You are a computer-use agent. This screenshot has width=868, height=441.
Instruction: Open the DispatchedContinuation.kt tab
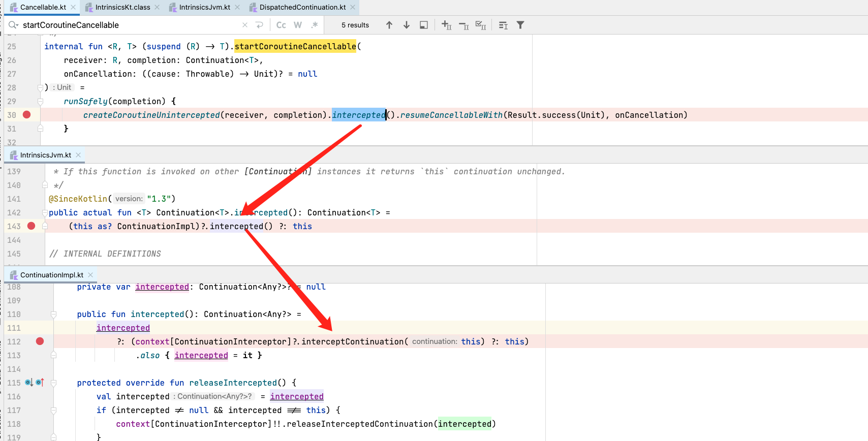[x=302, y=7]
